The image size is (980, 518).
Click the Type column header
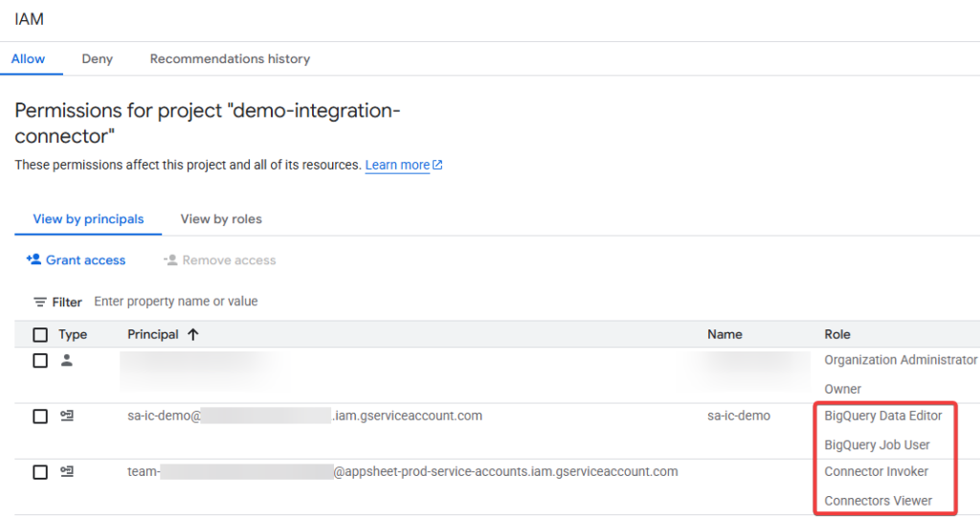[x=73, y=335]
